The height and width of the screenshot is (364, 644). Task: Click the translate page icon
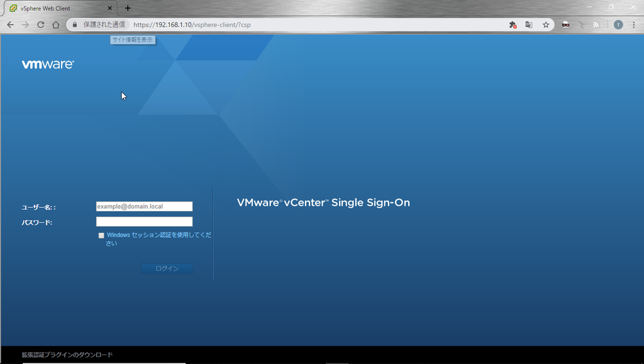[529, 25]
